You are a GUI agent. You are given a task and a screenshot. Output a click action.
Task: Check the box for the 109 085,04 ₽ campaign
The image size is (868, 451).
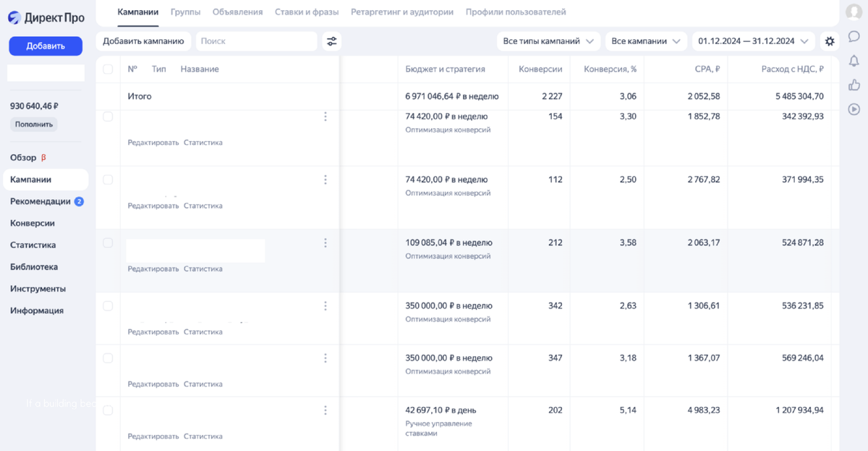pyautogui.click(x=108, y=243)
